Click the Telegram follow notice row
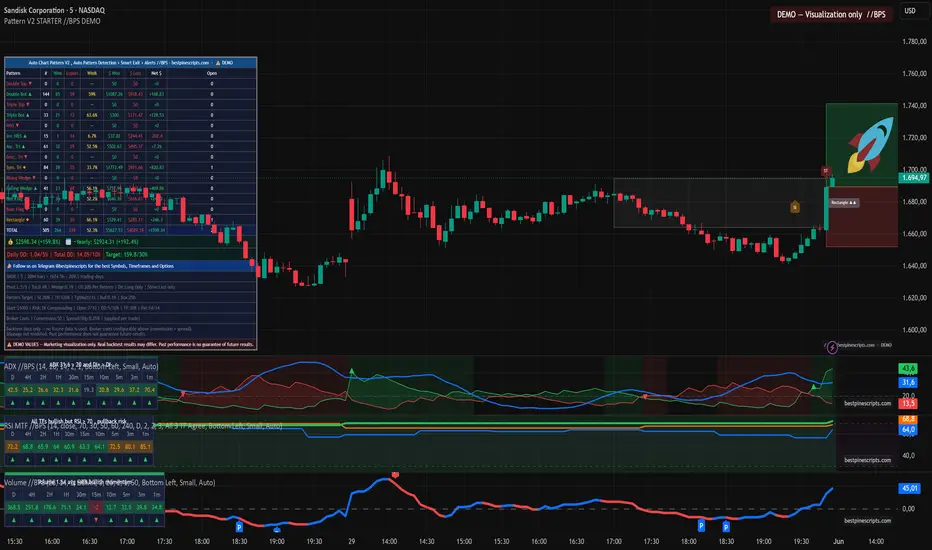932x550 pixels. 130,266
